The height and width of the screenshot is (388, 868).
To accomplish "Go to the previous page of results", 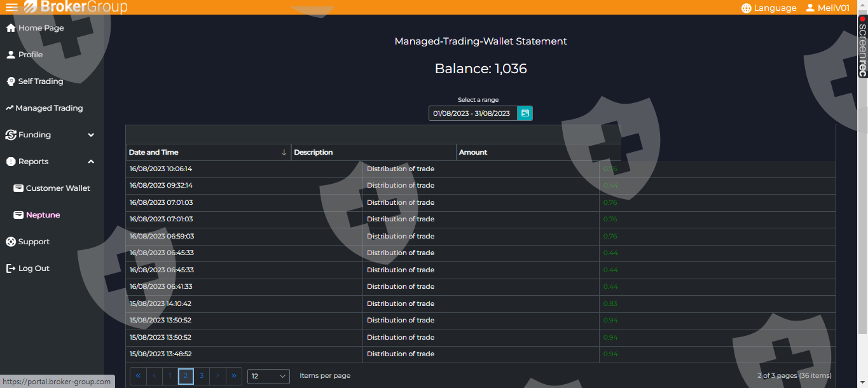I will (154, 376).
